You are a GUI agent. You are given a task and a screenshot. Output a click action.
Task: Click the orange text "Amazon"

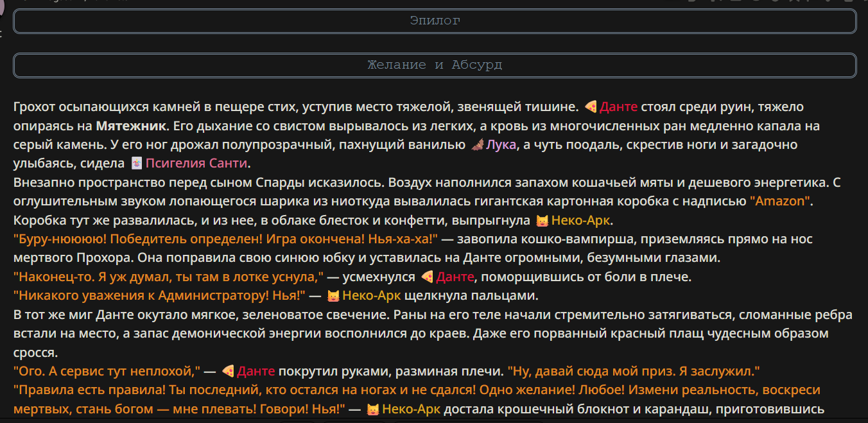(x=781, y=202)
